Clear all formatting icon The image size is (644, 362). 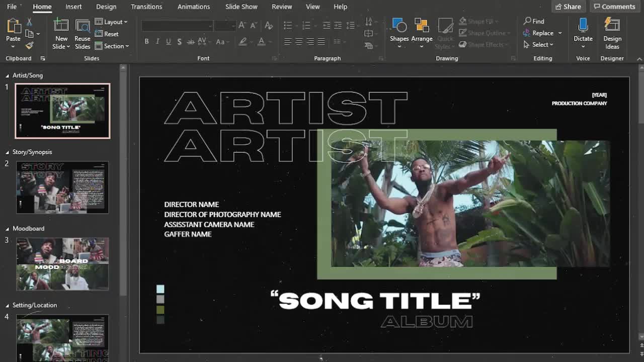[x=269, y=25]
